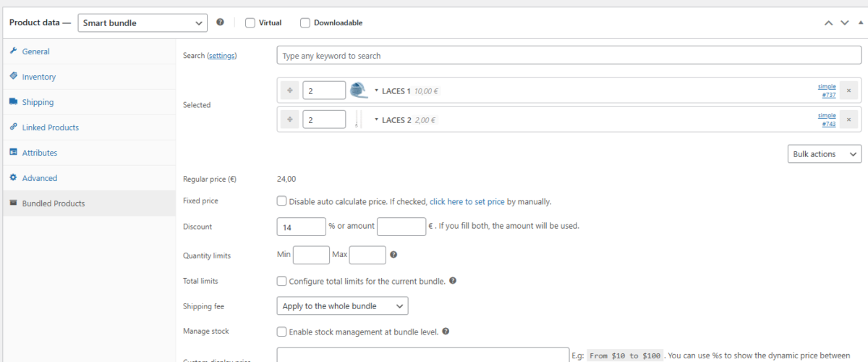Remove LACES 2 from the bundle
Screen dimensions: 868x362
(848, 119)
